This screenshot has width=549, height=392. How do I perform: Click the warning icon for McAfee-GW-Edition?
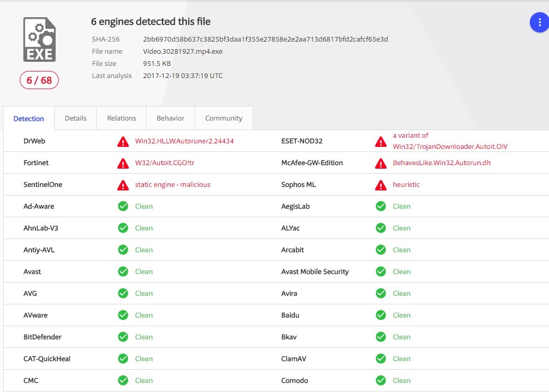[x=381, y=163]
